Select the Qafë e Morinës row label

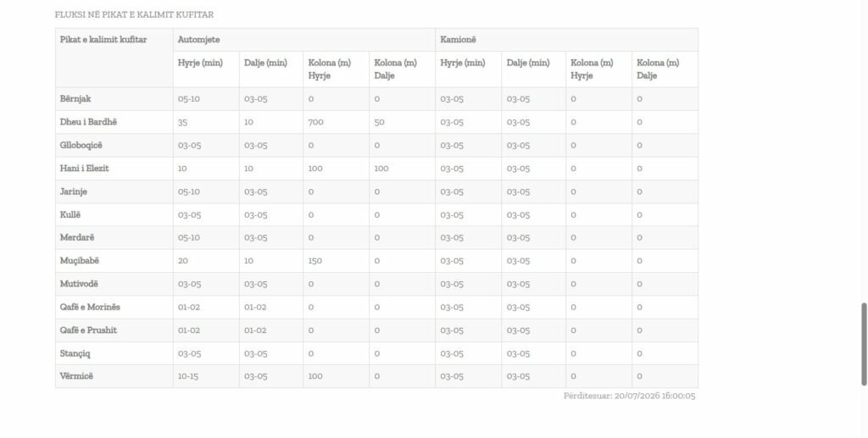click(90, 307)
